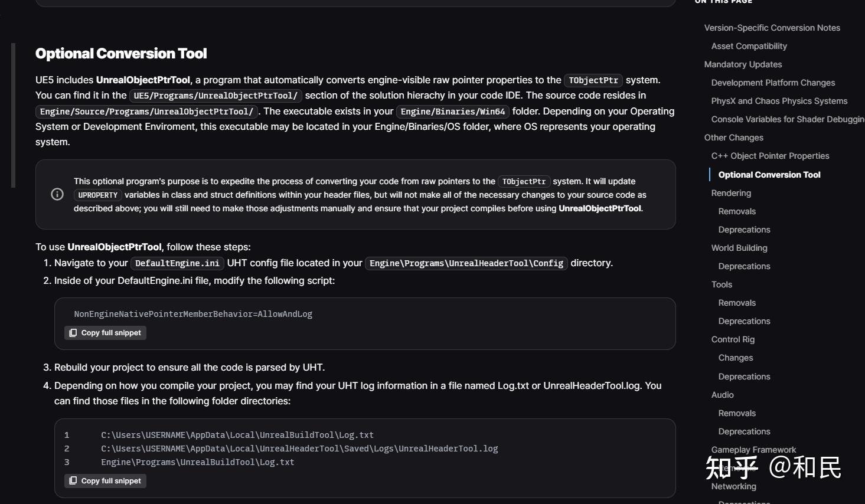Jump to PhysX and Chaos Physics Systems
The height and width of the screenshot is (504, 865).
coord(779,101)
